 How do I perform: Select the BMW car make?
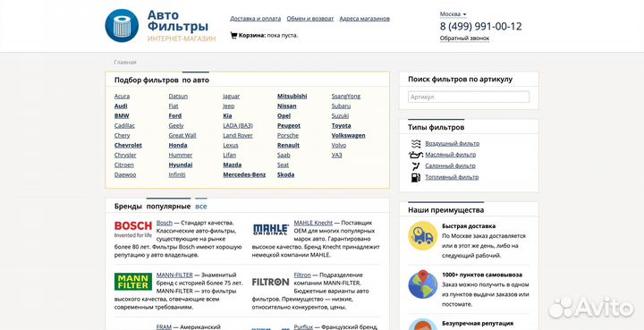pos(122,115)
